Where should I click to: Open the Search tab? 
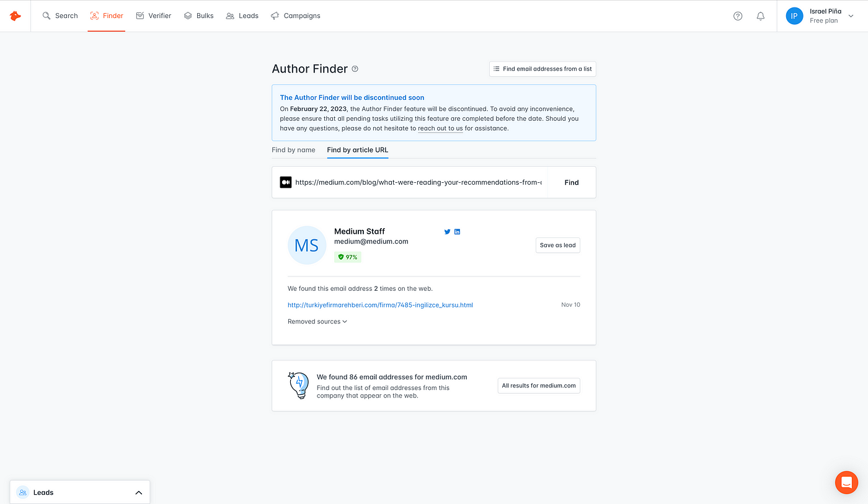pyautogui.click(x=60, y=15)
